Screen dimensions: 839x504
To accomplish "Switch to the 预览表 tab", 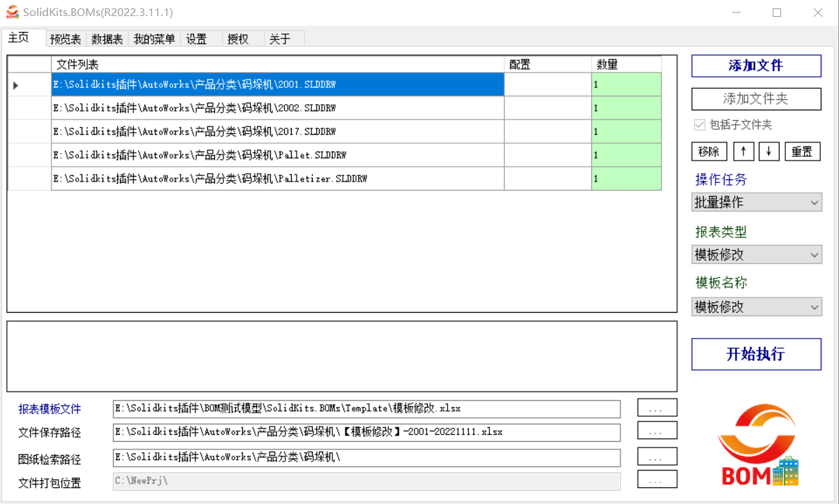I will [x=65, y=39].
